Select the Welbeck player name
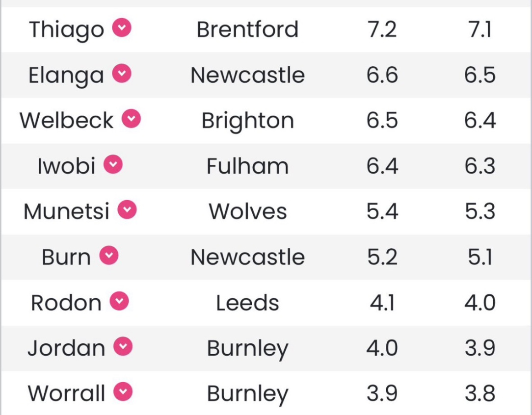The width and height of the screenshot is (532, 415). tap(67, 121)
